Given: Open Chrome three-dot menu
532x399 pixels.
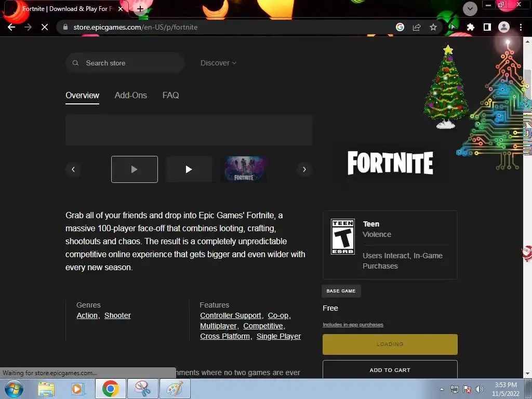Looking at the screenshot, I should tap(521, 27).
